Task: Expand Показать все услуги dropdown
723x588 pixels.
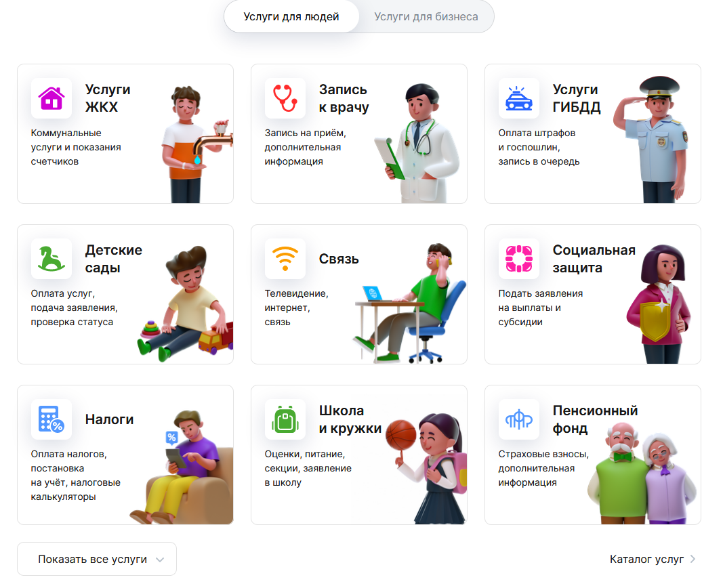Action: pos(97,559)
